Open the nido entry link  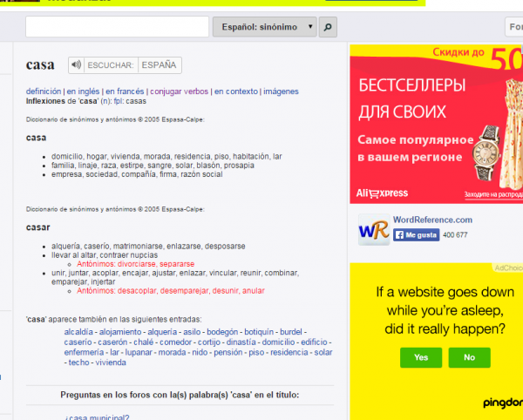click(x=200, y=352)
